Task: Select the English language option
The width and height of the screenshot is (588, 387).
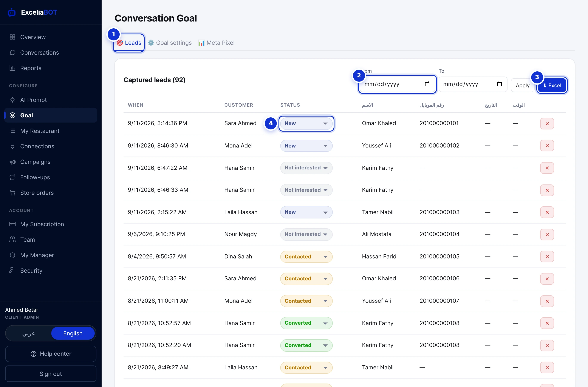Action: click(73, 333)
